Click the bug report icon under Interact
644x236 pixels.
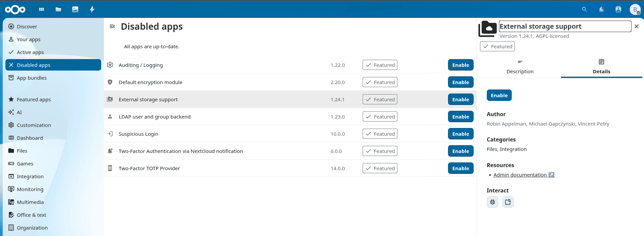pyautogui.click(x=492, y=202)
